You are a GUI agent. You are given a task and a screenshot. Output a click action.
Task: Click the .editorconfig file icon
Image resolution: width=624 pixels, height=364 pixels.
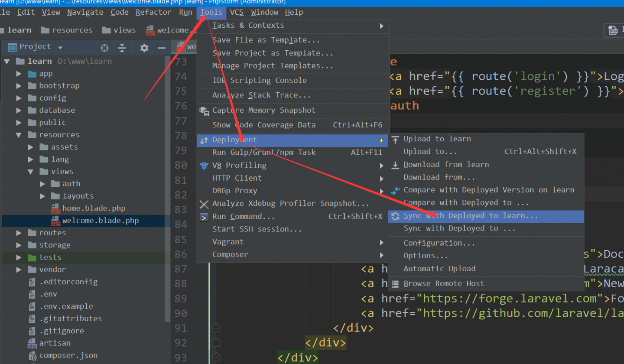[x=32, y=282]
